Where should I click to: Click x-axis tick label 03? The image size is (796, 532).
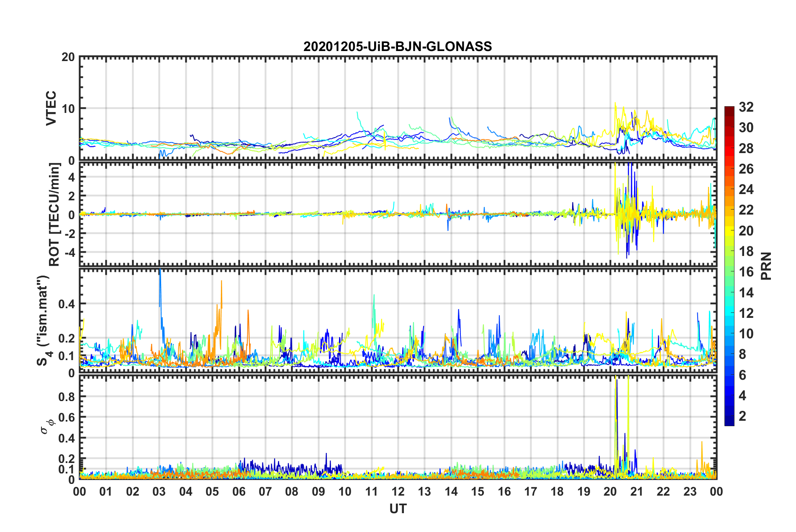pyautogui.click(x=159, y=491)
